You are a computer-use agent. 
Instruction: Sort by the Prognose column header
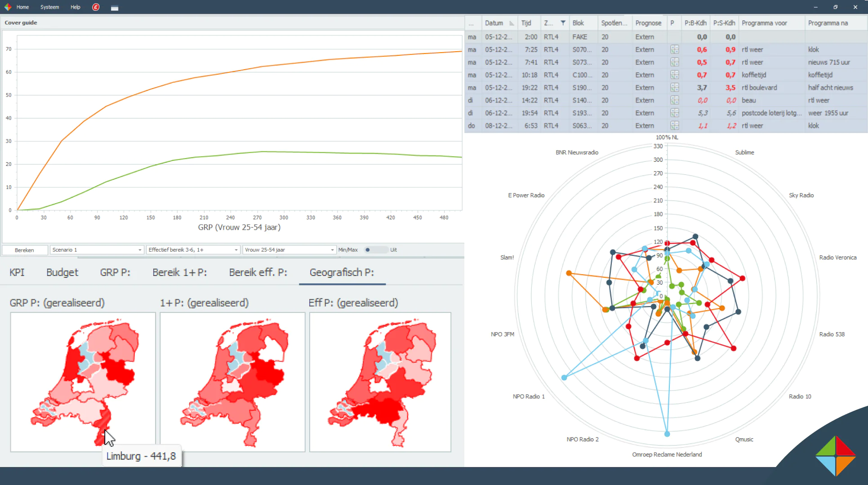[x=648, y=23]
